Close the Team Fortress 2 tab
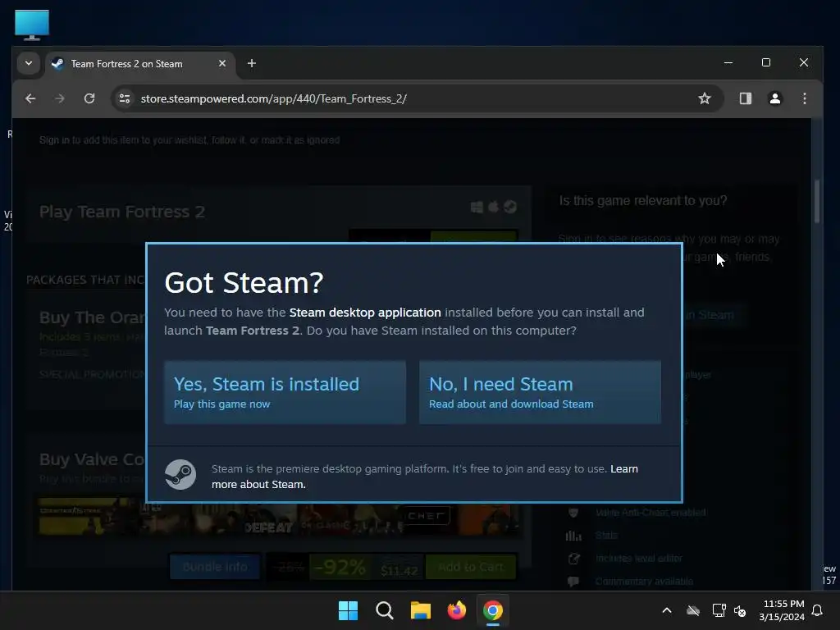The height and width of the screenshot is (630, 840). tap(222, 63)
